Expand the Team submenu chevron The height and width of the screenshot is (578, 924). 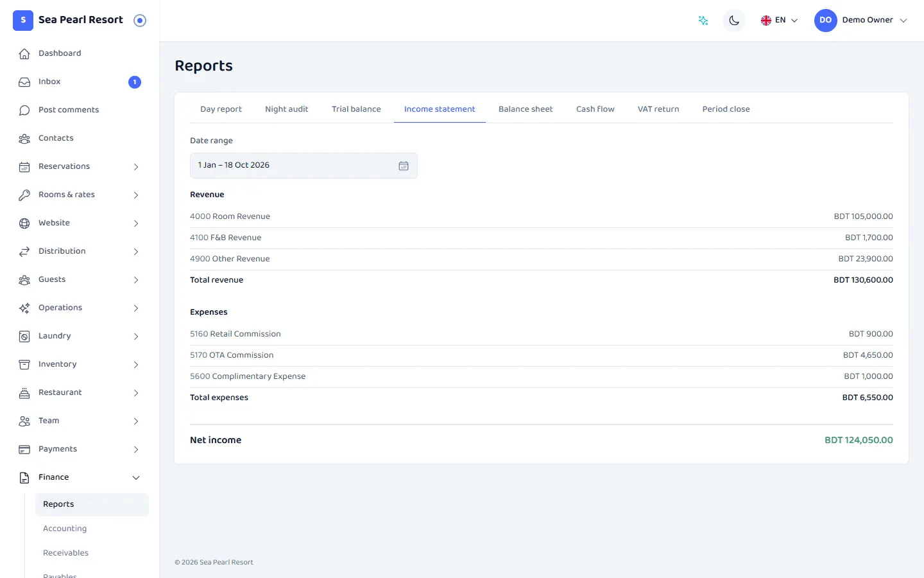click(136, 421)
